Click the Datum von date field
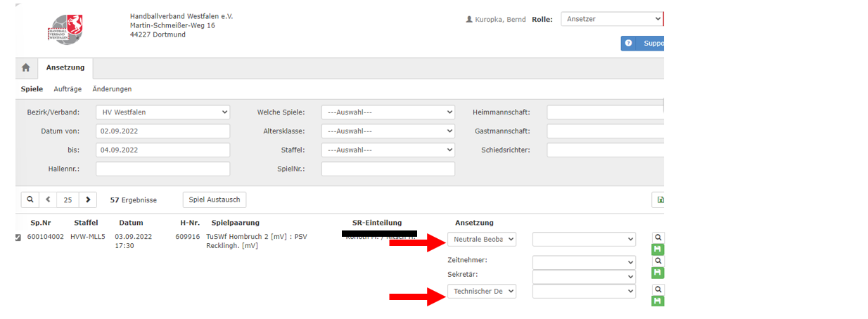The height and width of the screenshot is (319, 868). (x=162, y=131)
